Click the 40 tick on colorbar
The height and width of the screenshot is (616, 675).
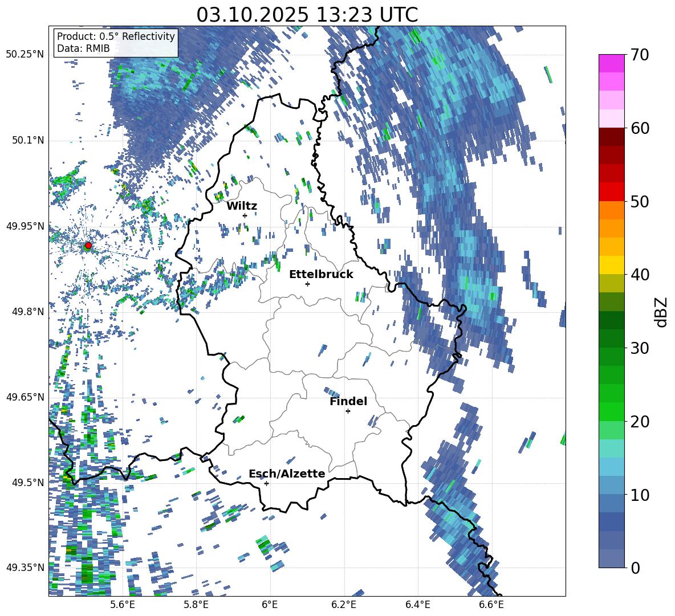click(x=640, y=275)
